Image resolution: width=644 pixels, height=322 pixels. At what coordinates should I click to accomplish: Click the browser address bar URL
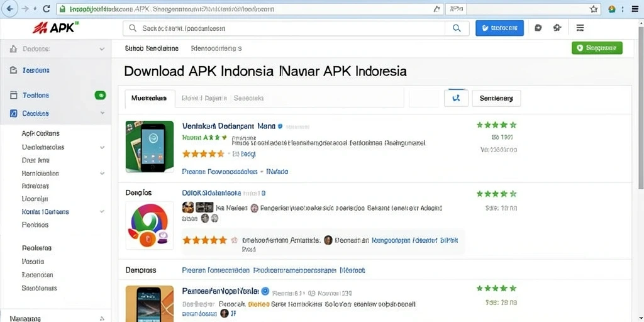click(248, 9)
